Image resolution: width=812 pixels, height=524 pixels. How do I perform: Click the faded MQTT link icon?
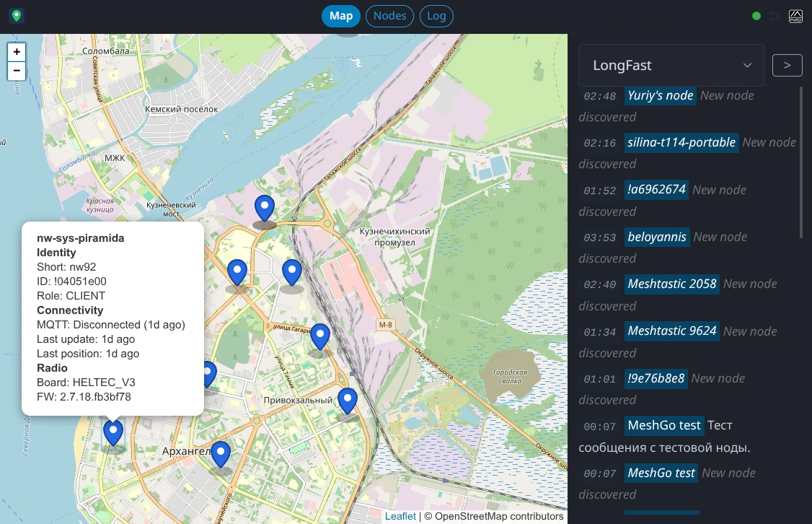click(x=775, y=16)
